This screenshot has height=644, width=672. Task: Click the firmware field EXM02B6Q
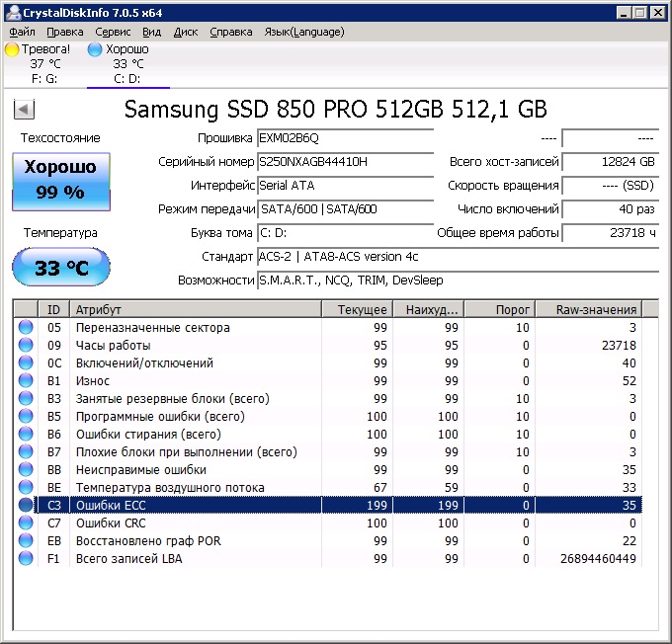click(x=346, y=138)
